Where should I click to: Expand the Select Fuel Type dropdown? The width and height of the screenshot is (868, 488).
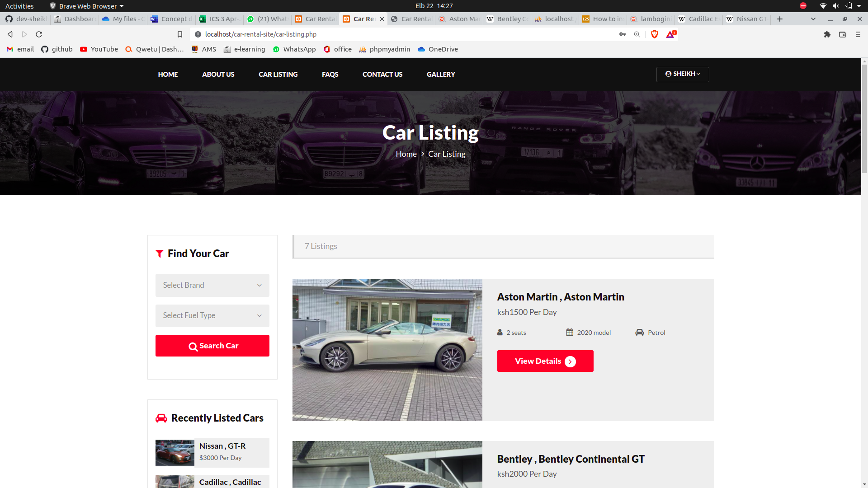[x=212, y=315]
